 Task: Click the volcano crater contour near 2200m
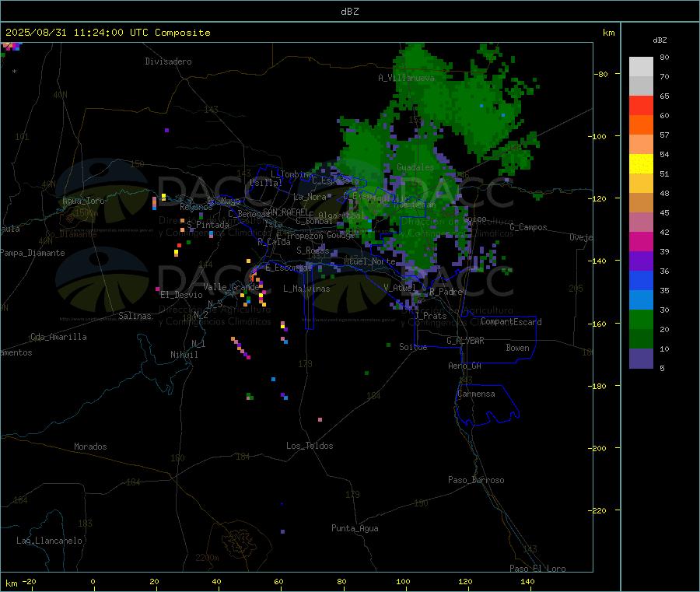[x=241, y=542]
